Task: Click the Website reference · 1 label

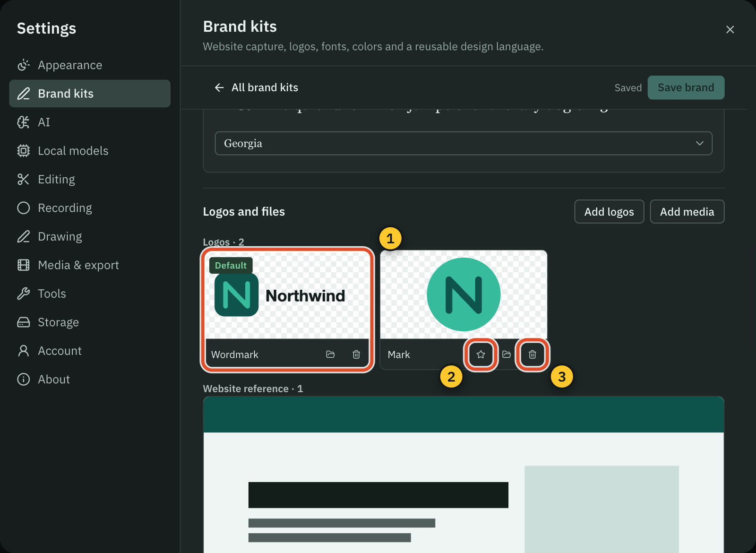Action: pyautogui.click(x=253, y=389)
